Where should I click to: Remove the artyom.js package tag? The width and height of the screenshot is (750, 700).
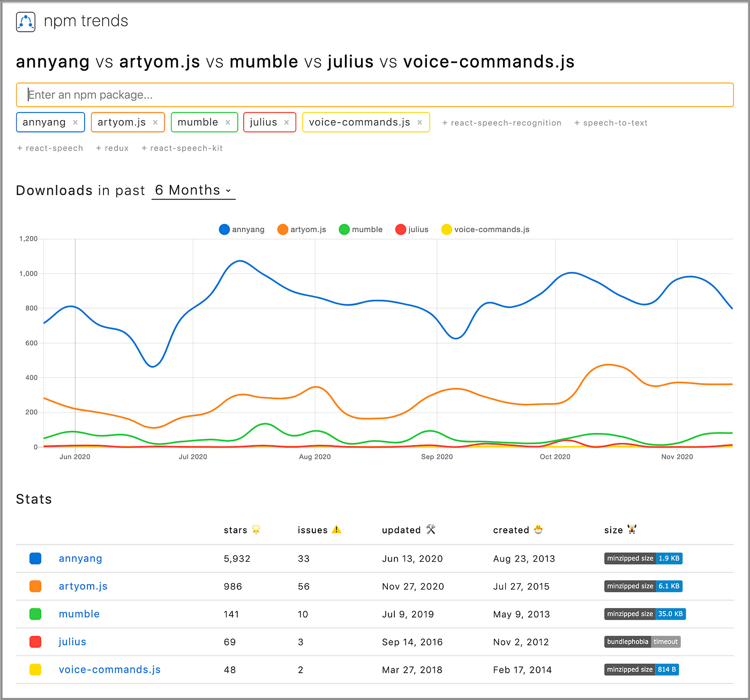pos(155,123)
